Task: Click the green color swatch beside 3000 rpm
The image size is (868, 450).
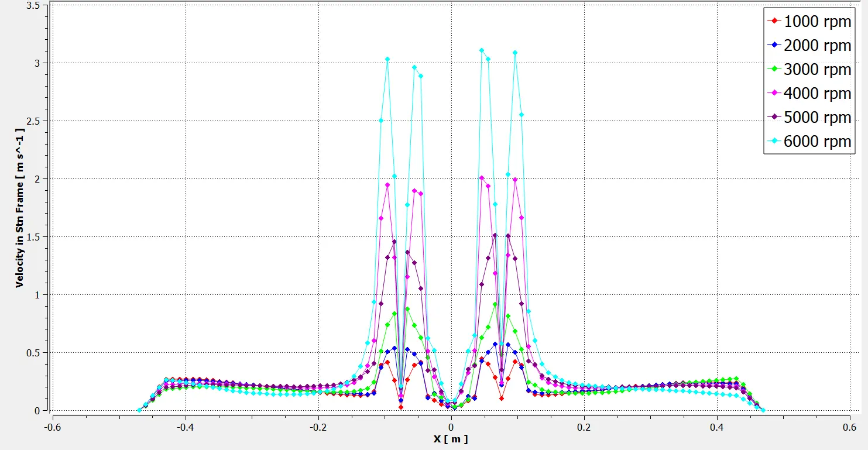Action: [773, 69]
